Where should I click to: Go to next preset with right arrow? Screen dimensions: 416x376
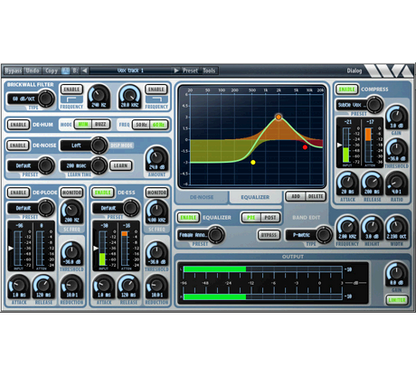pos(176,71)
